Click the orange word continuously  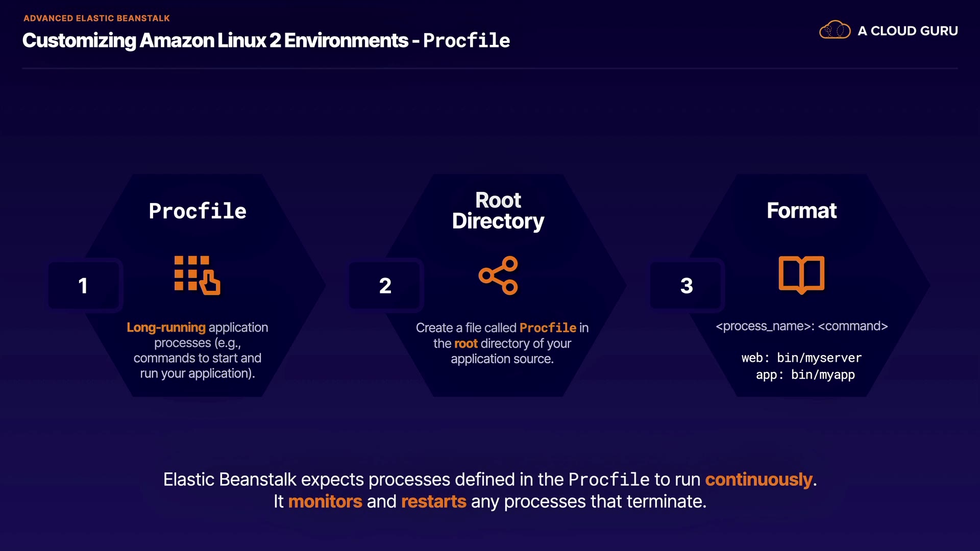click(758, 480)
